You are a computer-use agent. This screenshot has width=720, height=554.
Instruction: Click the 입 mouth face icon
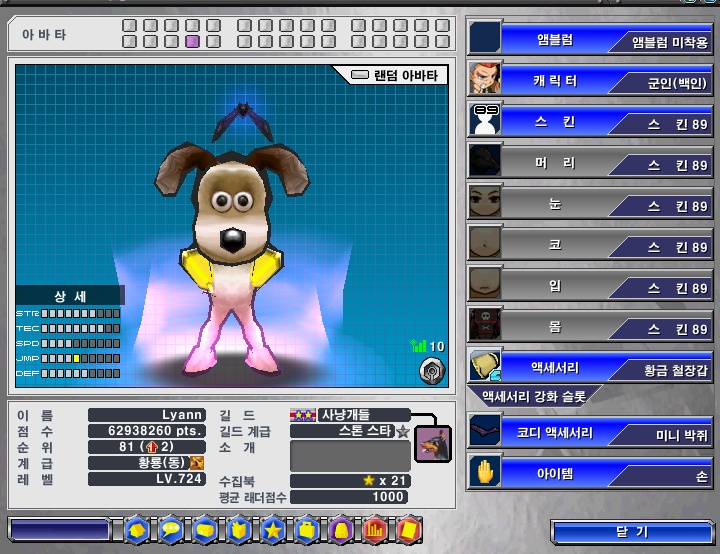pyautogui.click(x=485, y=283)
